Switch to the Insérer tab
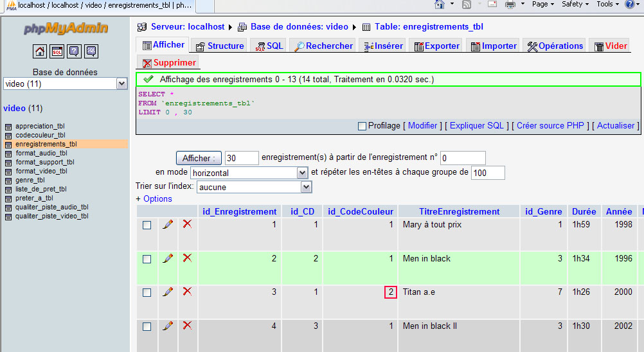The height and width of the screenshot is (352, 644). (383, 46)
